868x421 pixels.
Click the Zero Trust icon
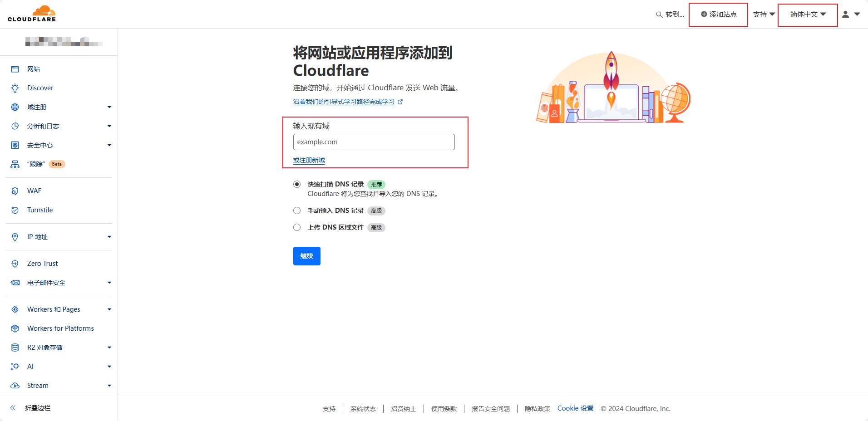(x=15, y=264)
